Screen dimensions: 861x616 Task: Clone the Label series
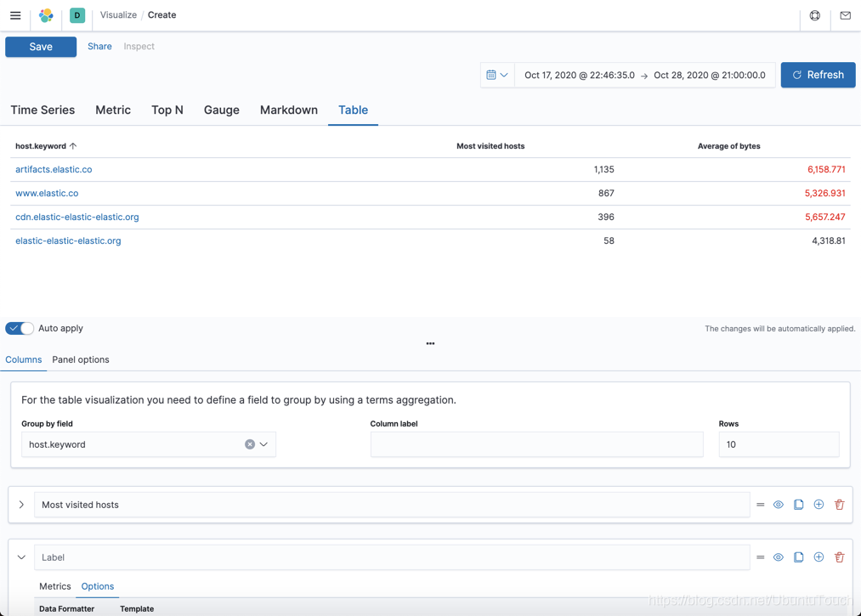798,557
